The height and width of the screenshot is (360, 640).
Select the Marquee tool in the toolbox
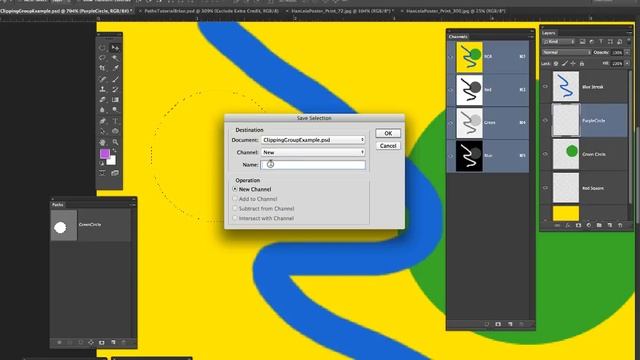102,48
